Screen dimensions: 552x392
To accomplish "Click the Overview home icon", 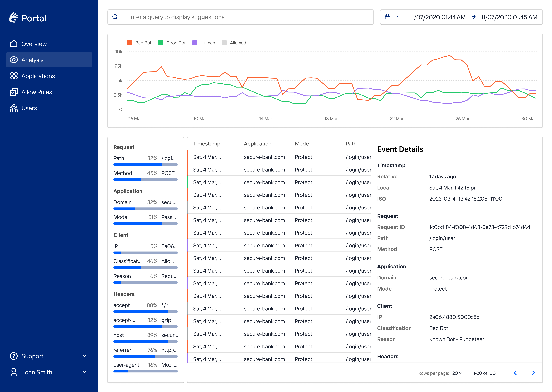I will pyautogui.click(x=14, y=44).
